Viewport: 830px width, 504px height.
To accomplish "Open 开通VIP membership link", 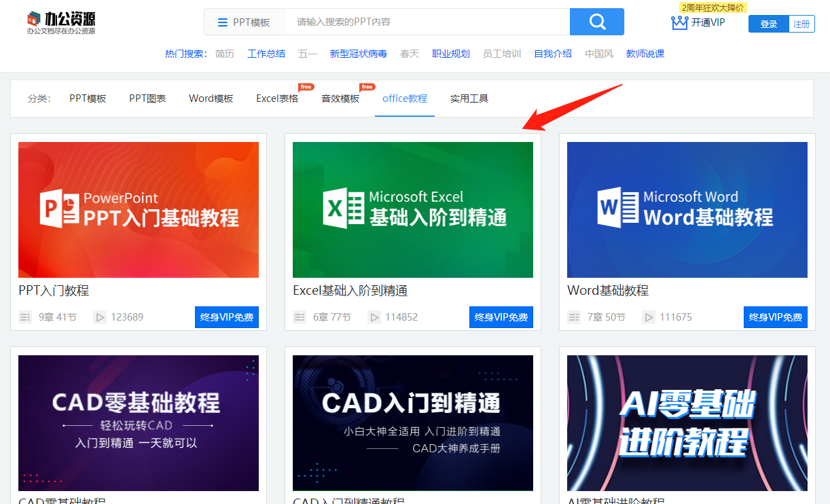I will pyautogui.click(x=708, y=22).
